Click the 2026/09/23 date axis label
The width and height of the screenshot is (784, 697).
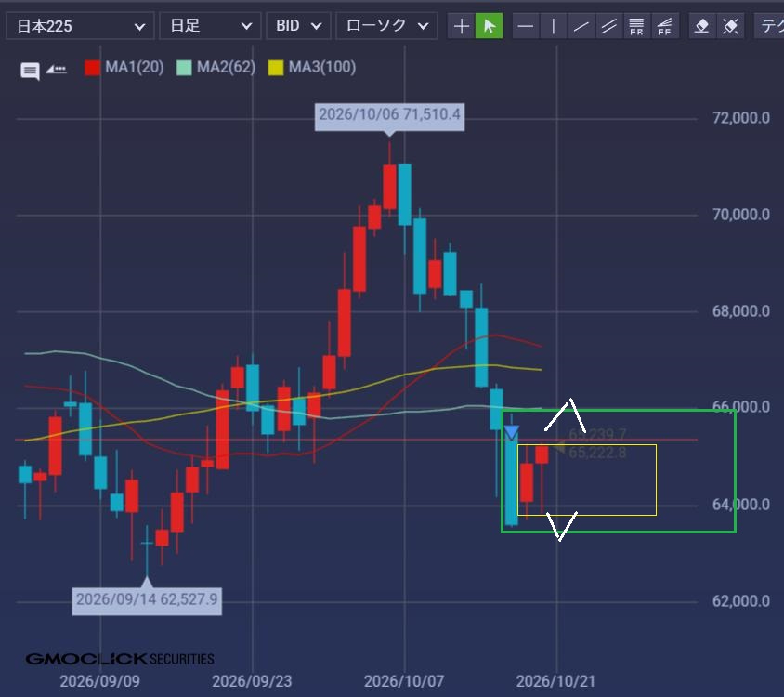[252, 681]
